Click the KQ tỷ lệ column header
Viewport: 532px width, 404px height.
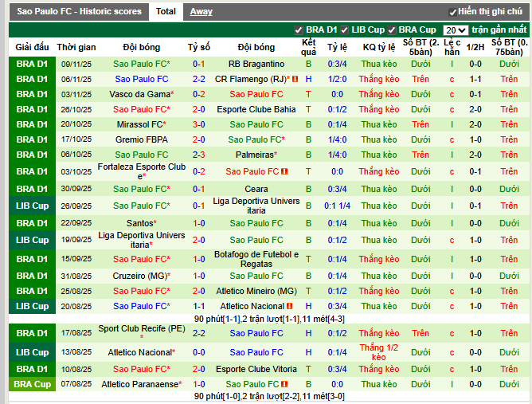coord(379,47)
